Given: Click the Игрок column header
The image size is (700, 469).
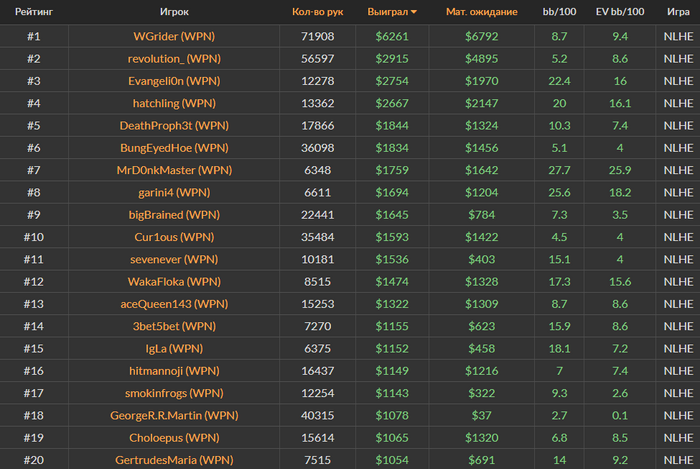Looking at the screenshot, I should coord(174,12).
